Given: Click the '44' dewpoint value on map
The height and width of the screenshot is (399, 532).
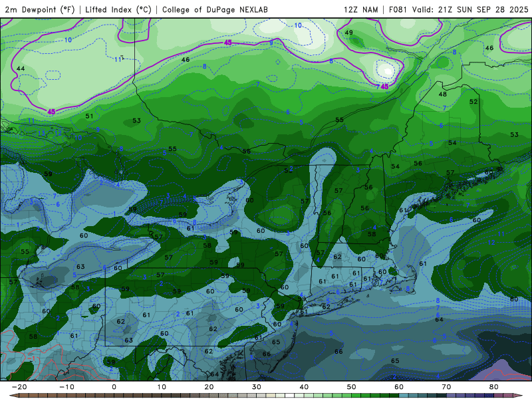Looking at the screenshot, I should tap(21, 68).
